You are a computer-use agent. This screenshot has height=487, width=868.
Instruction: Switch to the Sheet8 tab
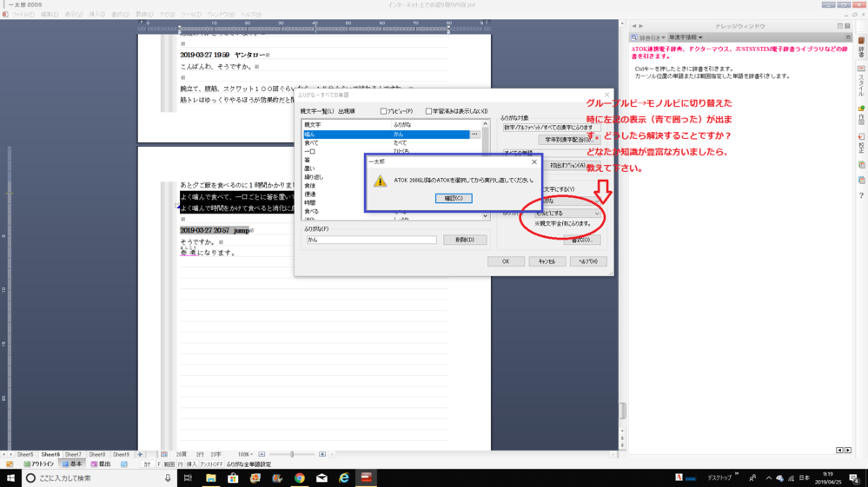tap(96, 454)
